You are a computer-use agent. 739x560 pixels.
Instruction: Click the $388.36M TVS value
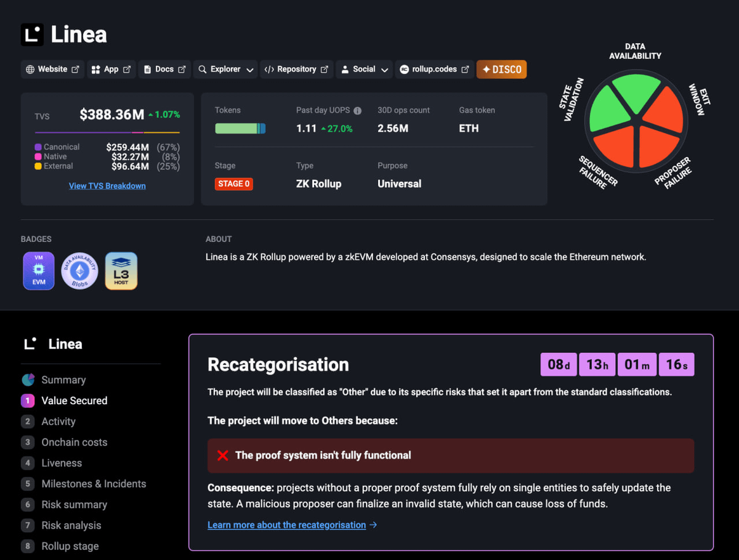tap(112, 115)
